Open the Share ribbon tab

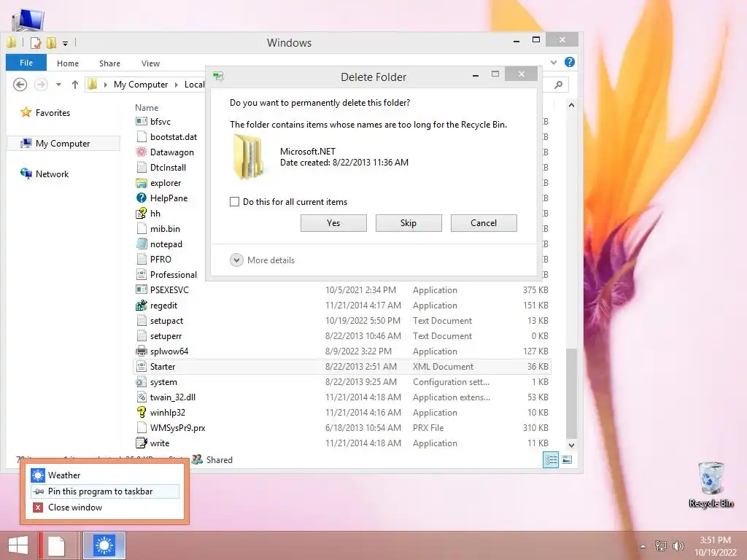click(109, 63)
